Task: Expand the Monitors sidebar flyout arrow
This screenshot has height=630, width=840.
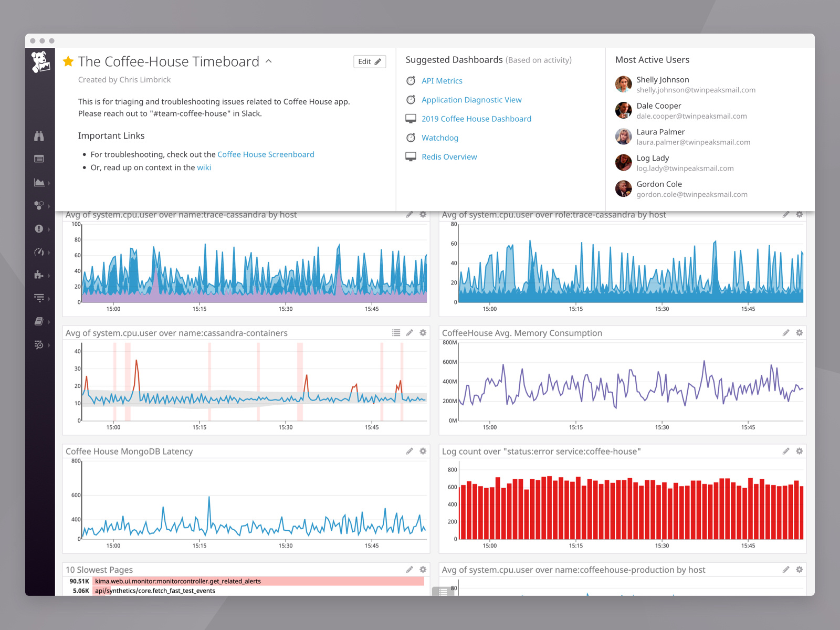Action: 49,229
